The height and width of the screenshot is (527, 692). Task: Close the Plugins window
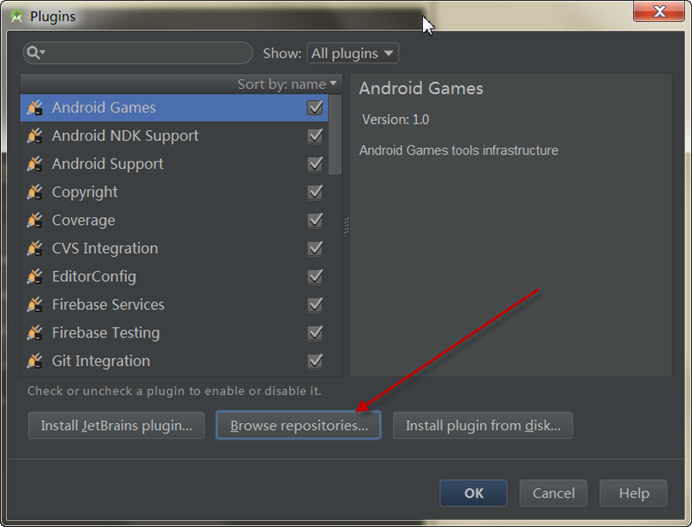coord(659,11)
